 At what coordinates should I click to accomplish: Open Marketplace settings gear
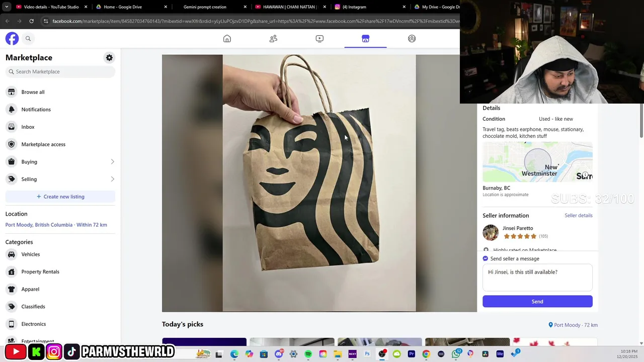pyautogui.click(x=109, y=58)
